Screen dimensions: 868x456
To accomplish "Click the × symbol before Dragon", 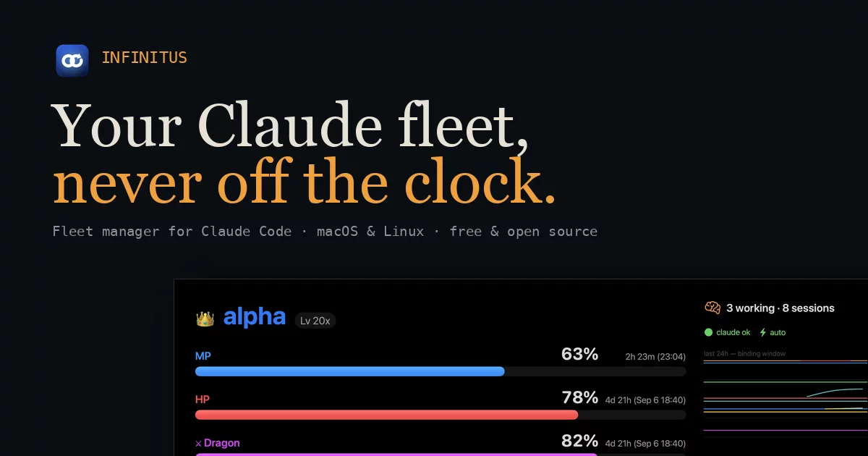I will [198, 443].
